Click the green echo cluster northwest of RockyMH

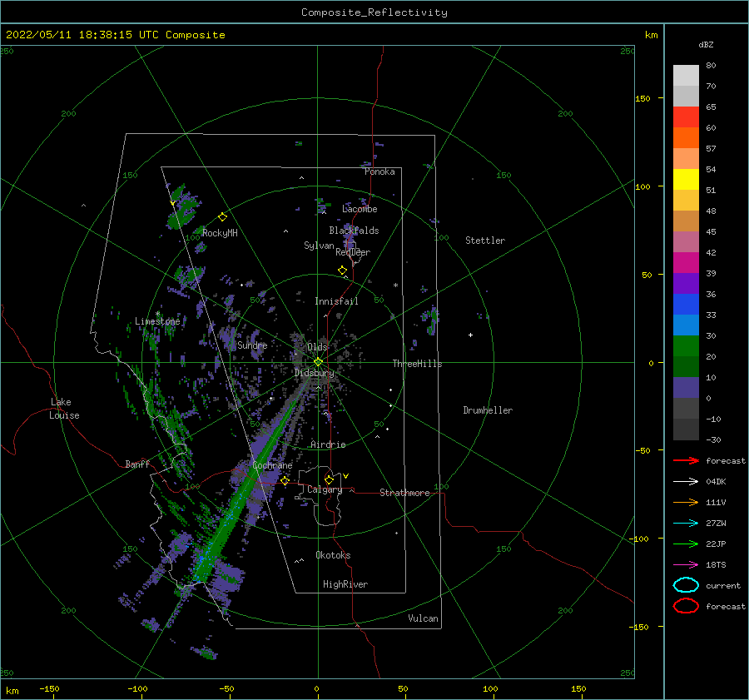tap(182, 207)
